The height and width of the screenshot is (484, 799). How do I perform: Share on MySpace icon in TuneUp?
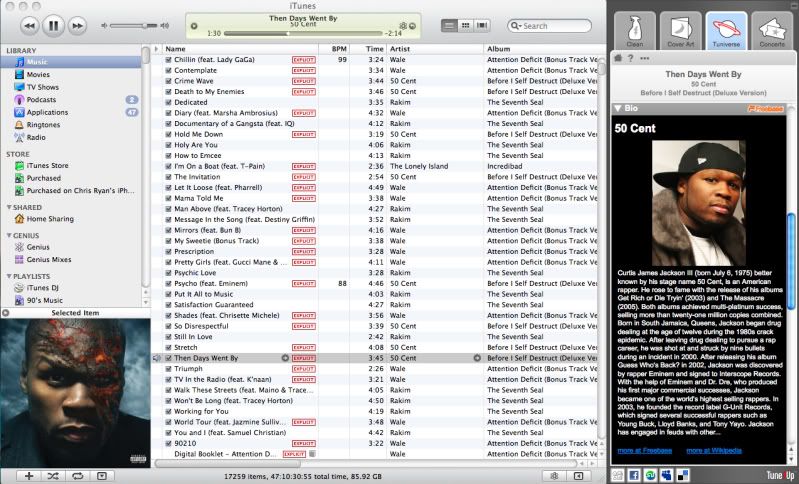tap(666, 475)
